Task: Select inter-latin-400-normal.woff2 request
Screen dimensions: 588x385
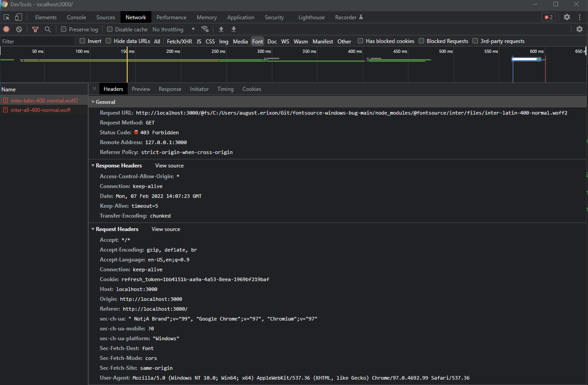Action: point(44,100)
